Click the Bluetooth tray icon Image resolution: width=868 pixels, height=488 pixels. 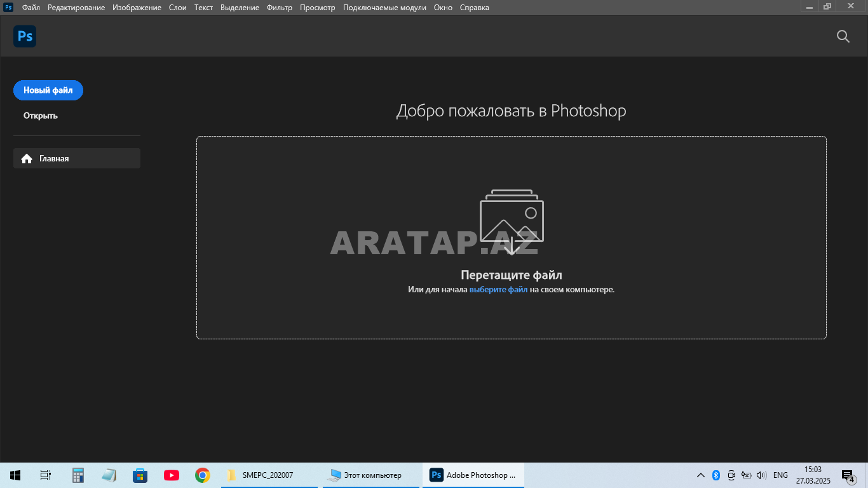715,475
